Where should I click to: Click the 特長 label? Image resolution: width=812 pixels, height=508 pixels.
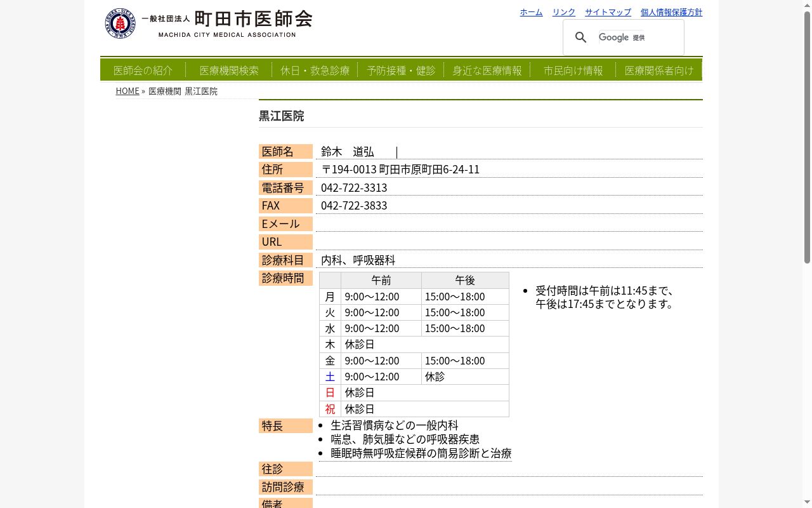pos(285,425)
